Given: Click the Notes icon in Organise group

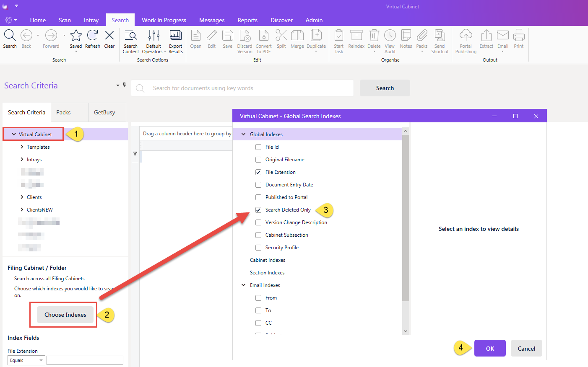Looking at the screenshot, I should click(406, 36).
